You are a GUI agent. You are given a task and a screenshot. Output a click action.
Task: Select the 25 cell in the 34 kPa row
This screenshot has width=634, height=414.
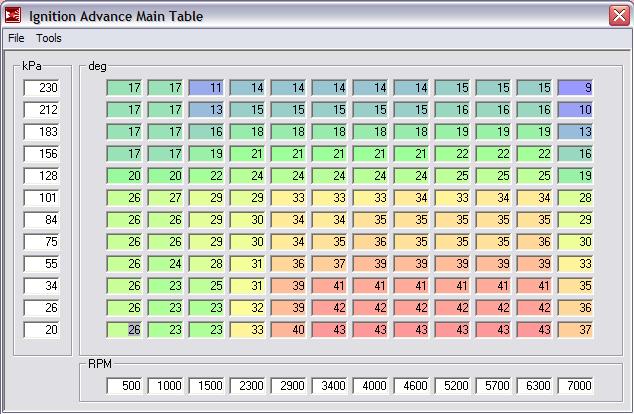[x=206, y=286]
